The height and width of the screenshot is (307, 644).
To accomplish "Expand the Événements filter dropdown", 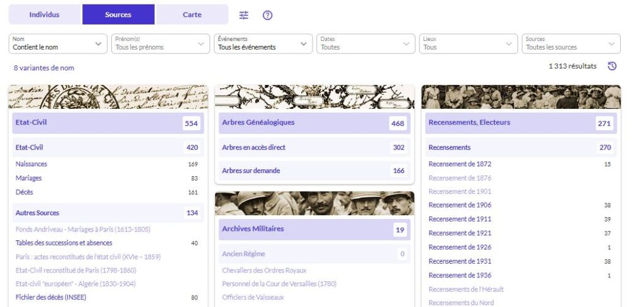I will (x=263, y=43).
